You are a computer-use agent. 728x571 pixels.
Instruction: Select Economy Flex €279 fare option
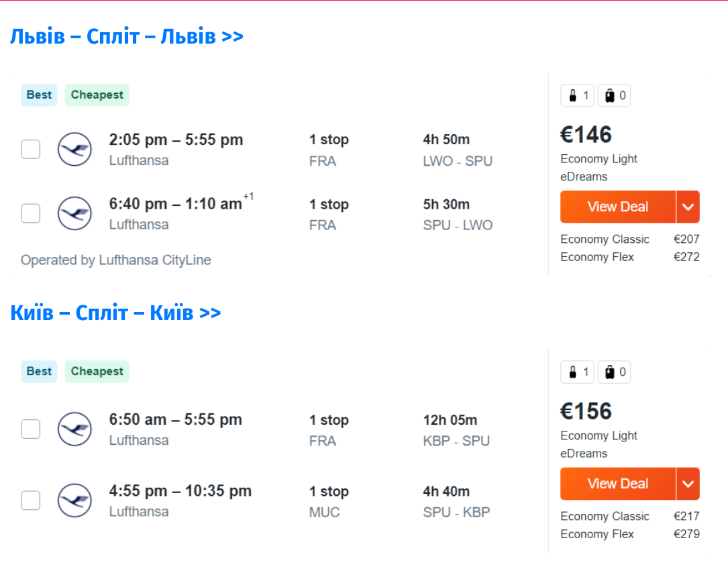pyautogui.click(x=629, y=534)
